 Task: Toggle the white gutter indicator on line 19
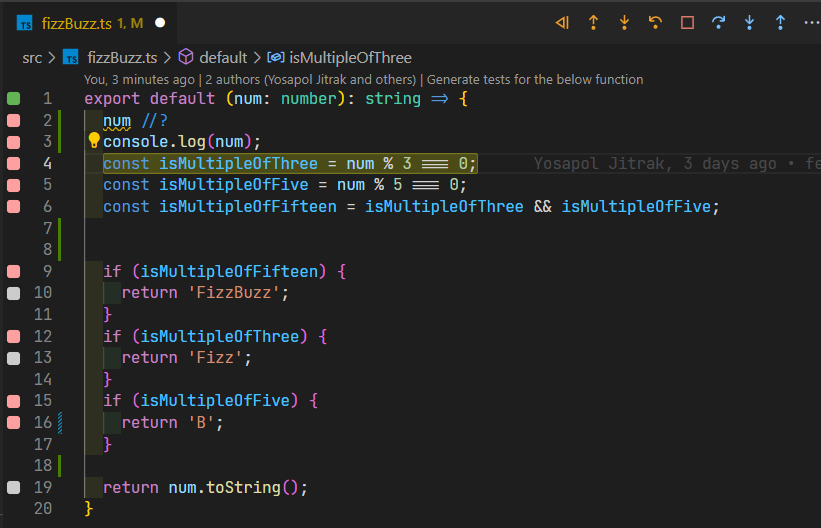[14, 487]
